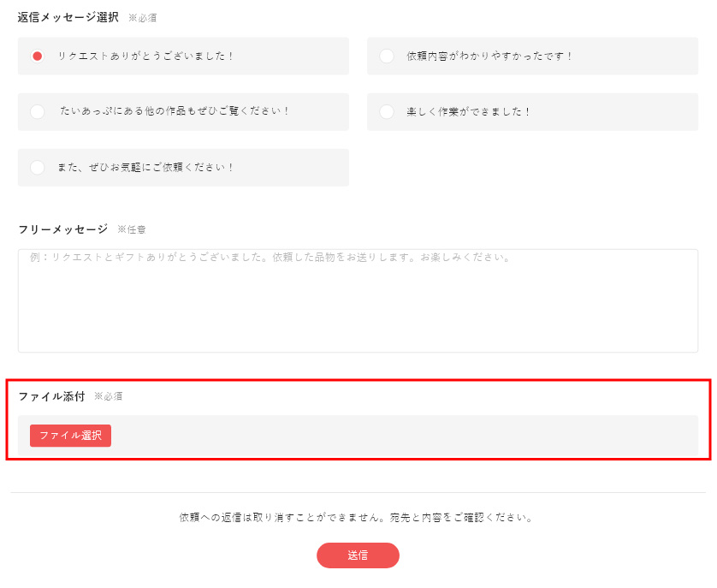Click the ※任意 marker next to フリーメッセージ
The image size is (717, 588).
132,229
